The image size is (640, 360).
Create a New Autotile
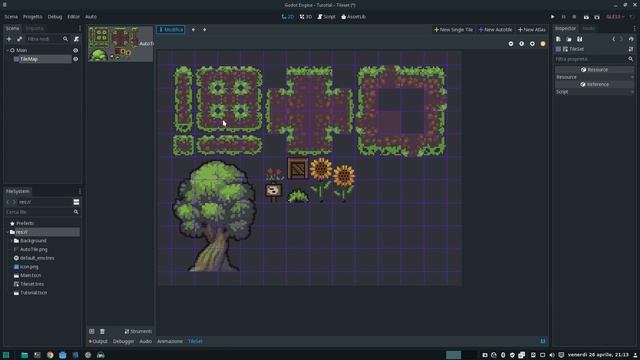point(495,29)
